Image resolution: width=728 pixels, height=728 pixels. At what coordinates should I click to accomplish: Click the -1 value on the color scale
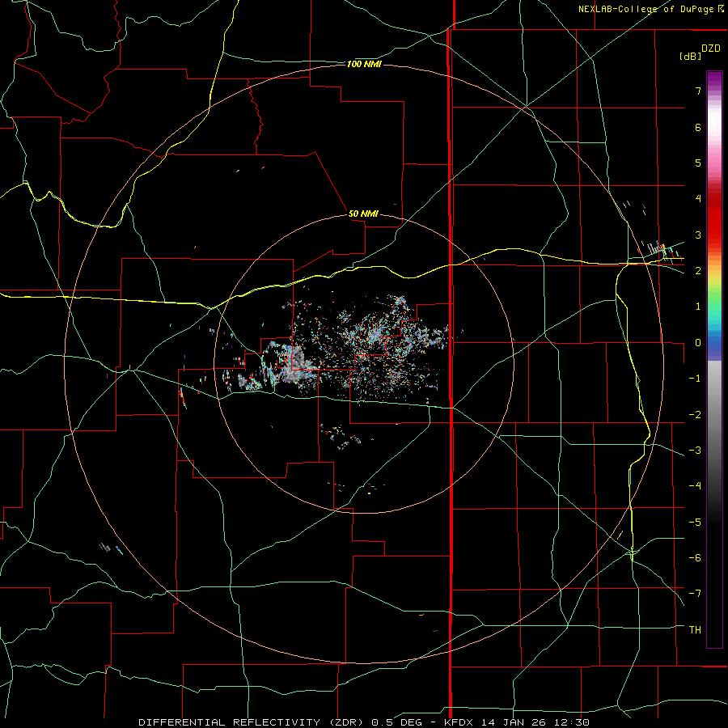click(695, 379)
